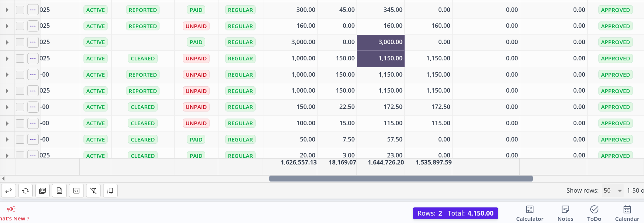Click the swap arrows toolbar icon
Viewport: 644px width, 223px height.
(9, 191)
